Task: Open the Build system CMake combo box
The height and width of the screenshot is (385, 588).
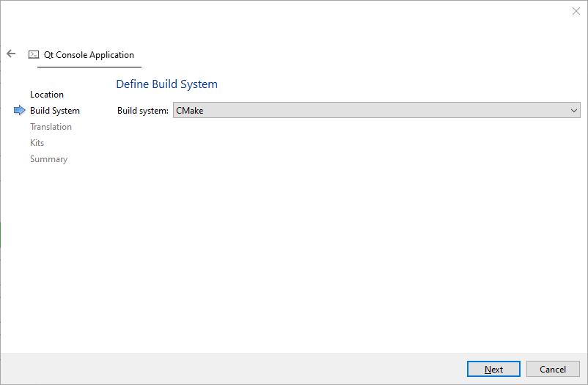Action: tap(377, 110)
